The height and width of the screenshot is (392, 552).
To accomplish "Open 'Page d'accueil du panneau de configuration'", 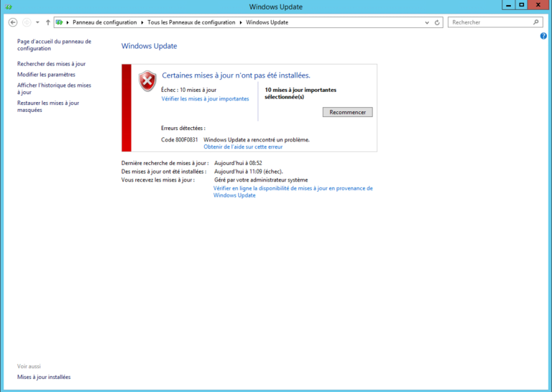I will [x=54, y=45].
